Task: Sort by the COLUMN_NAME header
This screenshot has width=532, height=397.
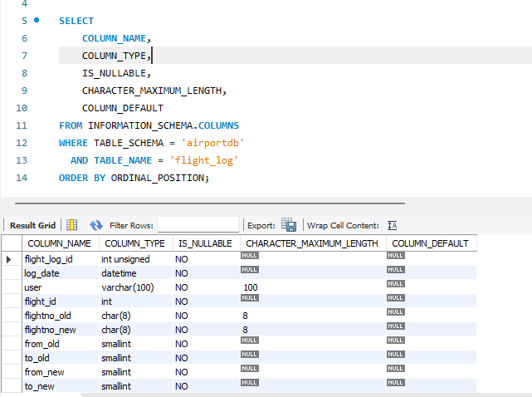Action: click(59, 243)
